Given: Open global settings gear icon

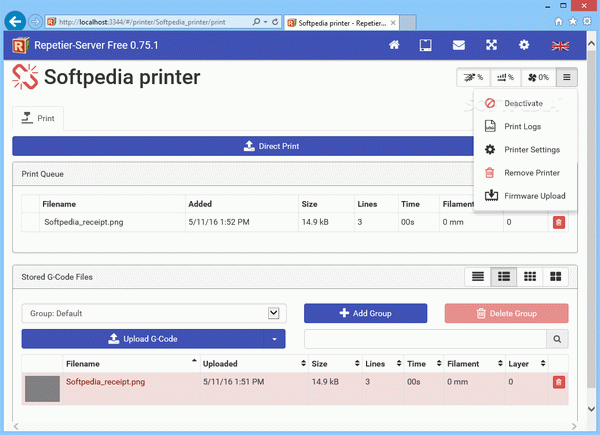Looking at the screenshot, I should click(524, 45).
